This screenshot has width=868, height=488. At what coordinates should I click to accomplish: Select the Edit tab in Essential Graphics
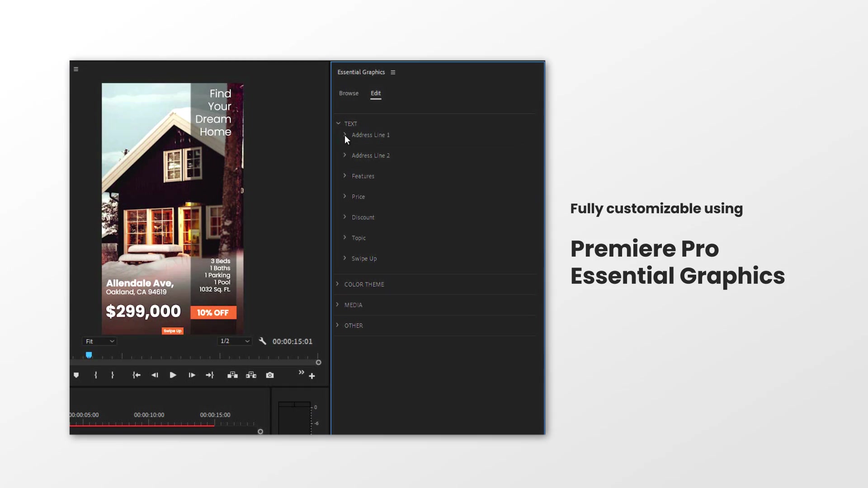coord(376,93)
